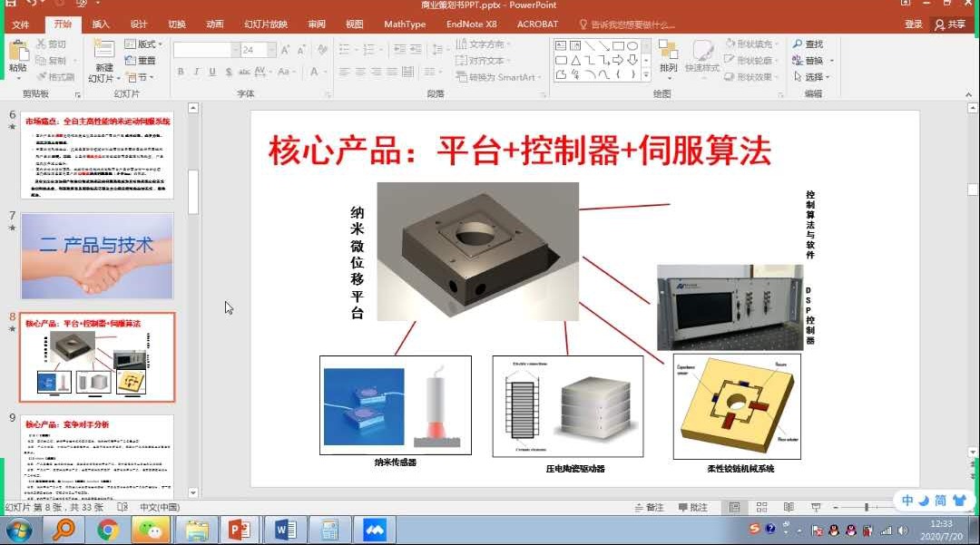
Task: Adjust the zoom slider in status bar
Action: [x=867, y=508]
